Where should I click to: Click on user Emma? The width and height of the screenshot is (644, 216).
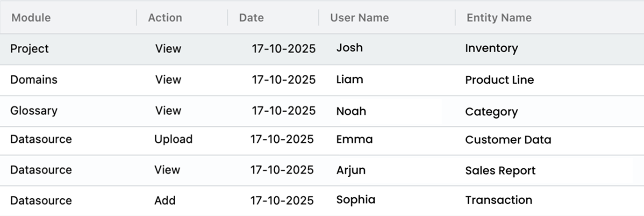point(354,139)
